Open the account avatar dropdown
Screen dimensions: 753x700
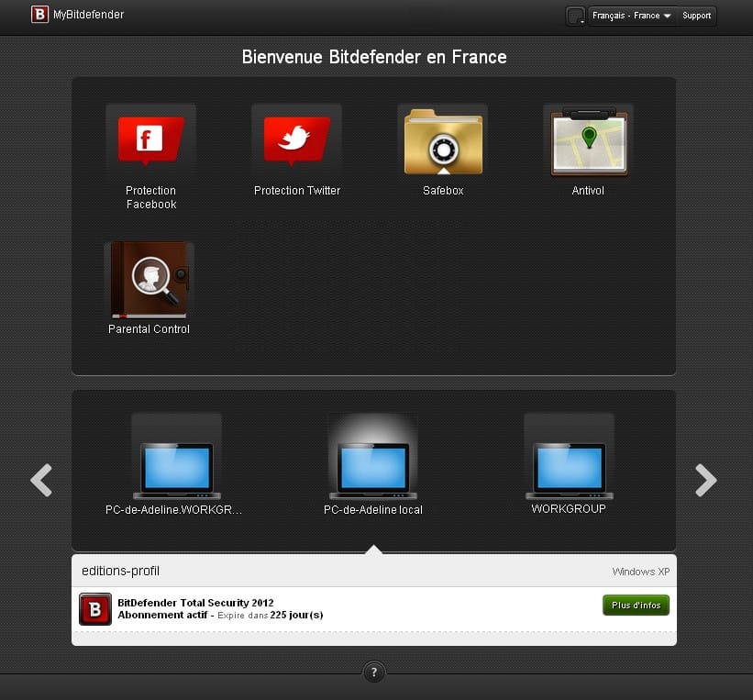tap(575, 16)
